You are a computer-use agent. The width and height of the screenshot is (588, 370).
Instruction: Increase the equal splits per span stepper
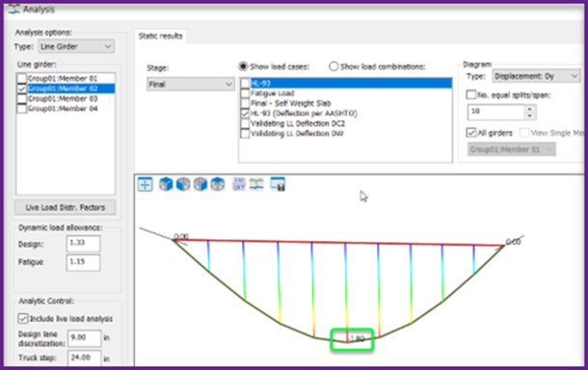click(529, 109)
